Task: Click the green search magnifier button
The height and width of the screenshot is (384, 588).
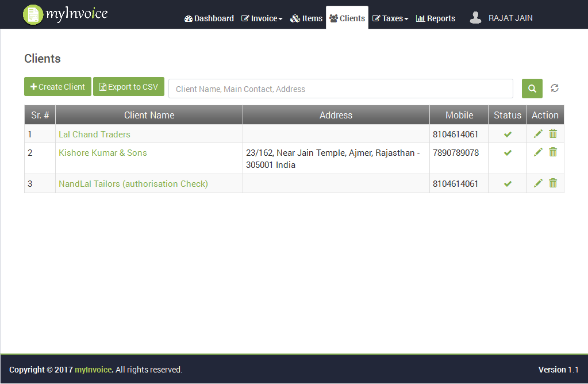Action: 532,89
